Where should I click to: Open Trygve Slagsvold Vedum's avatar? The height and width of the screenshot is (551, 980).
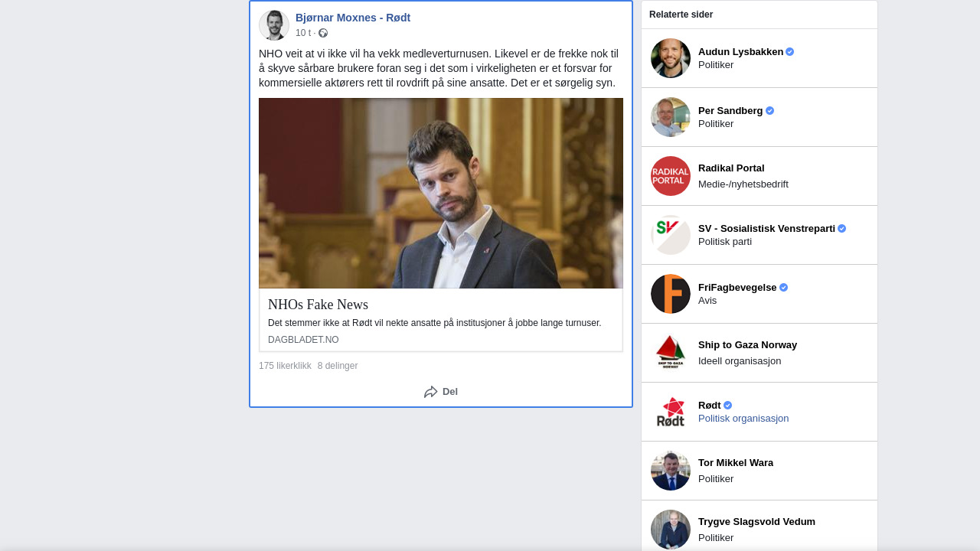(x=671, y=530)
